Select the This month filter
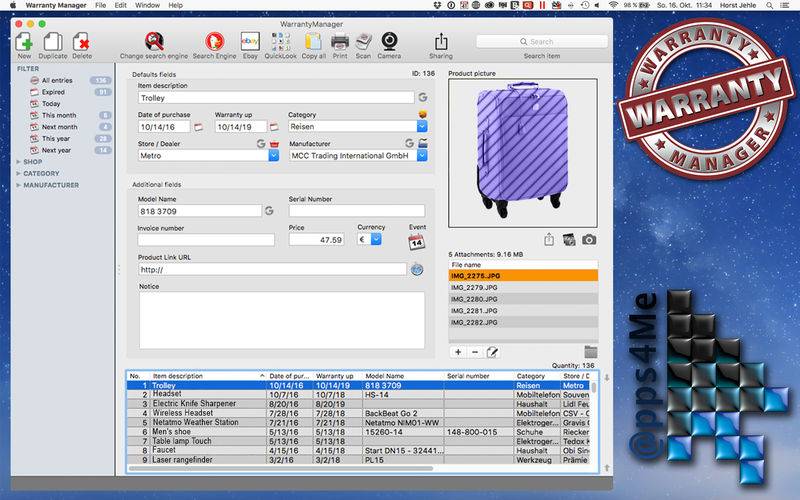 61,115
